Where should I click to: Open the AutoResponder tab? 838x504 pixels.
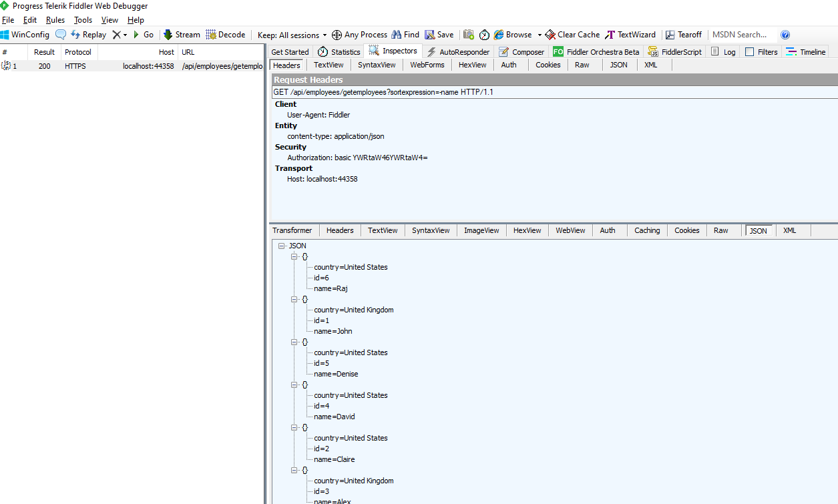(458, 52)
